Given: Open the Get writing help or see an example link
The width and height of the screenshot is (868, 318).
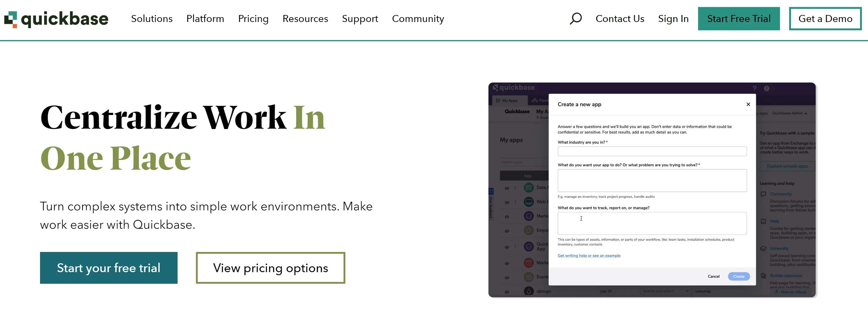Looking at the screenshot, I should coord(589,256).
